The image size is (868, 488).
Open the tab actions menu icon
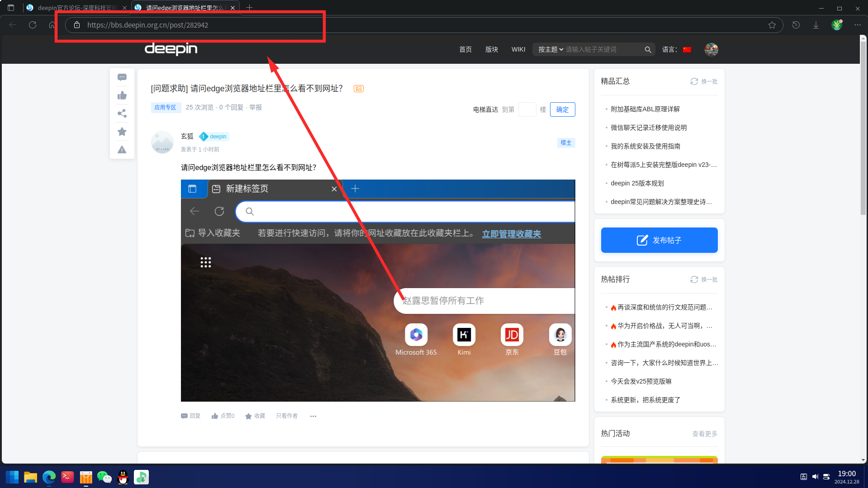tap(11, 8)
